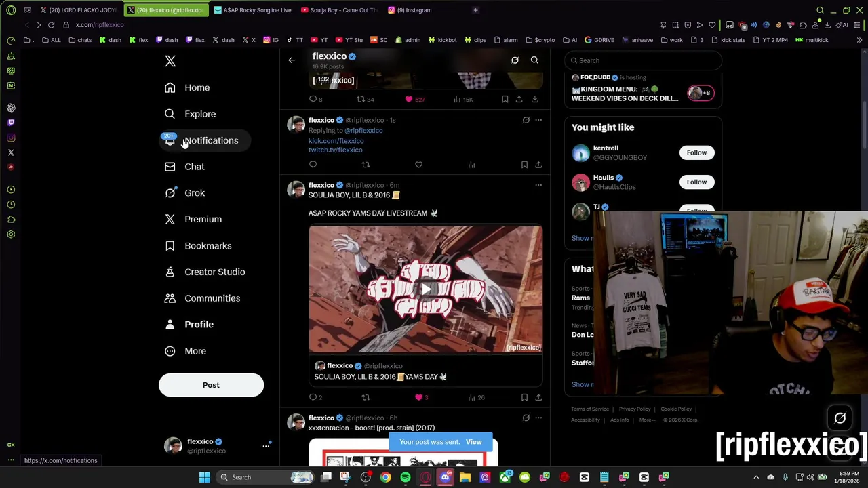Screen dimensions: 868x488
Task: Reload the page with the refresh button
Action: pos(51,25)
